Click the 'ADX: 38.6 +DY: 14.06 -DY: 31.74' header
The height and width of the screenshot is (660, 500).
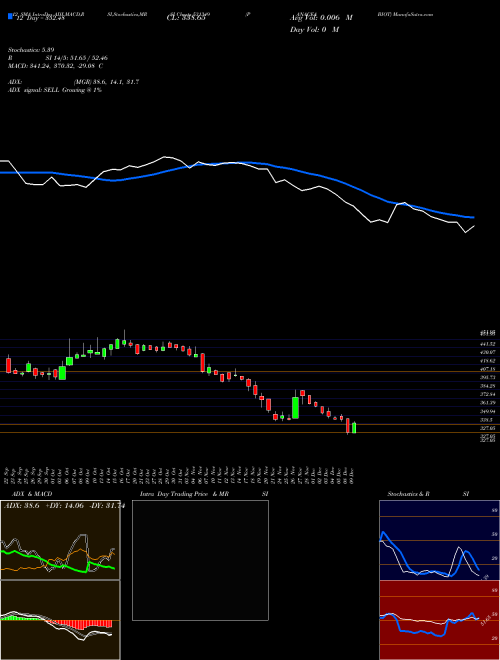click(x=64, y=506)
